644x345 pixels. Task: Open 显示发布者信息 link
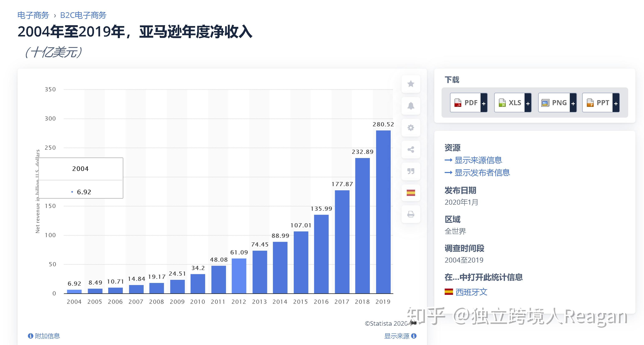click(x=482, y=172)
